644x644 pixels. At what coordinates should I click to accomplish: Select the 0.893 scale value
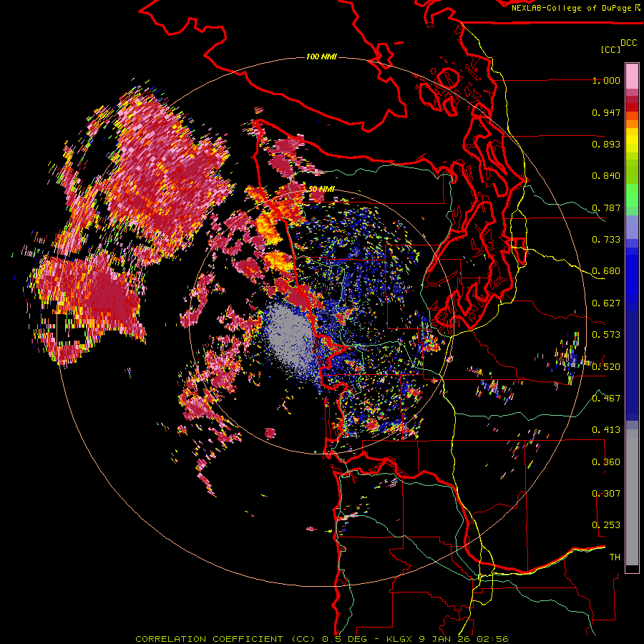click(x=606, y=144)
